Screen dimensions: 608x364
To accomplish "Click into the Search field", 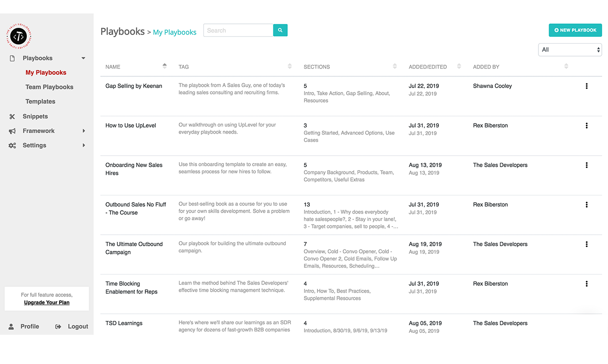I will 238,30.
